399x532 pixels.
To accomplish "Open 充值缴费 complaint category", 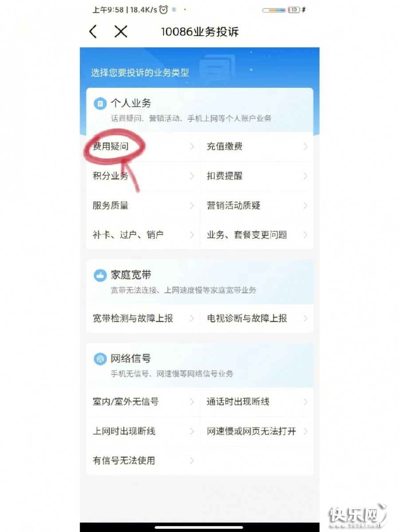I will coord(257,146).
